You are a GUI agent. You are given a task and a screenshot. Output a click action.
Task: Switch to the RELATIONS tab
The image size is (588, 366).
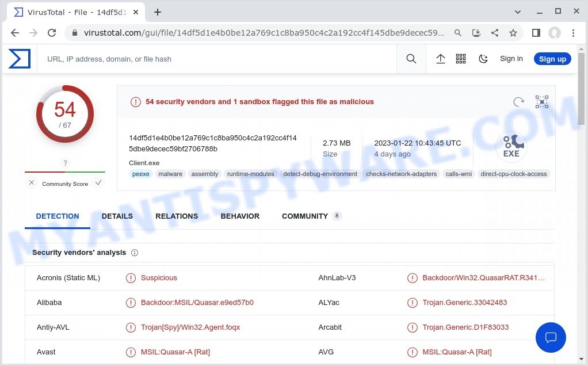(x=177, y=216)
